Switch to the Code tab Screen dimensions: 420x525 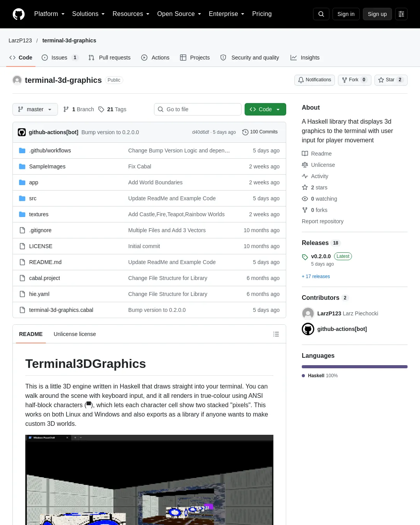[x=21, y=58]
